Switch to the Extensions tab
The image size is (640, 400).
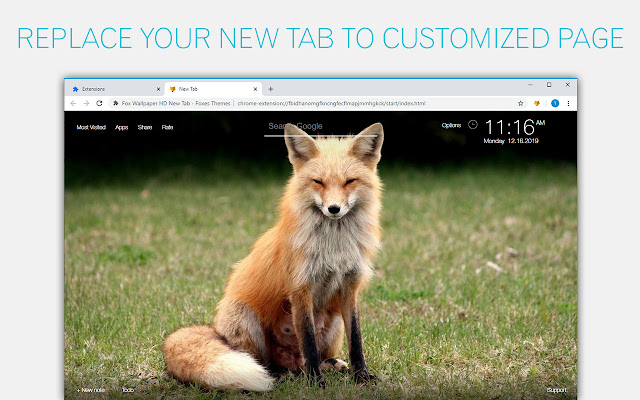(x=115, y=89)
